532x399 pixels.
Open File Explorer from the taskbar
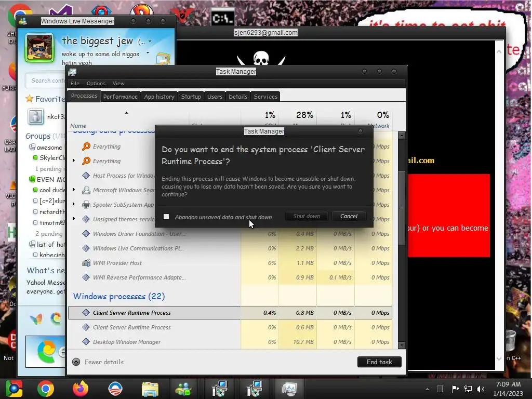pos(150,389)
